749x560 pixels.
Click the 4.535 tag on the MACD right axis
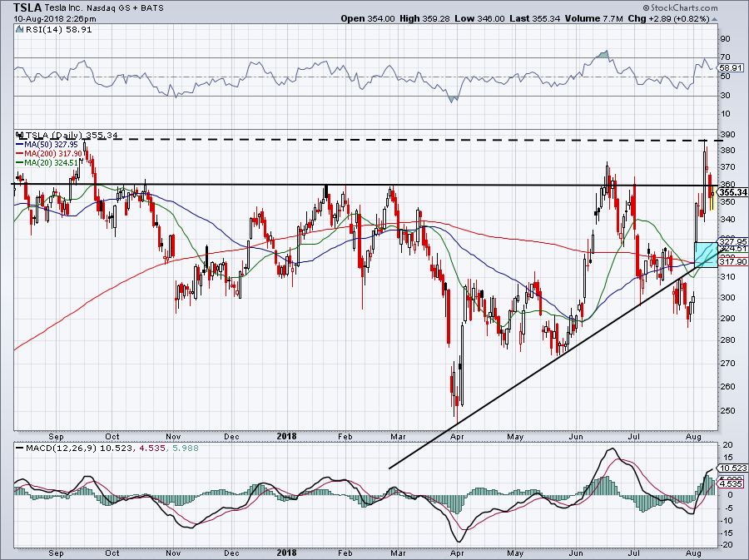pyautogui.click(x=731, y=483)
